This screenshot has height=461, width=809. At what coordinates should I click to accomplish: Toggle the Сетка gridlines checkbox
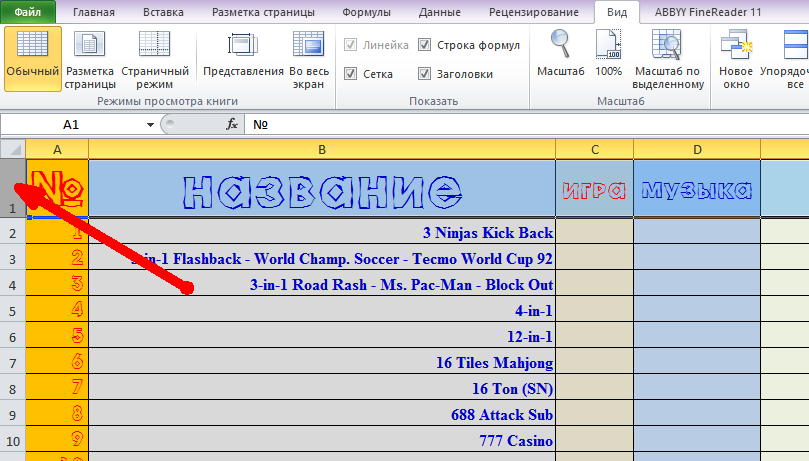point(350,74)
